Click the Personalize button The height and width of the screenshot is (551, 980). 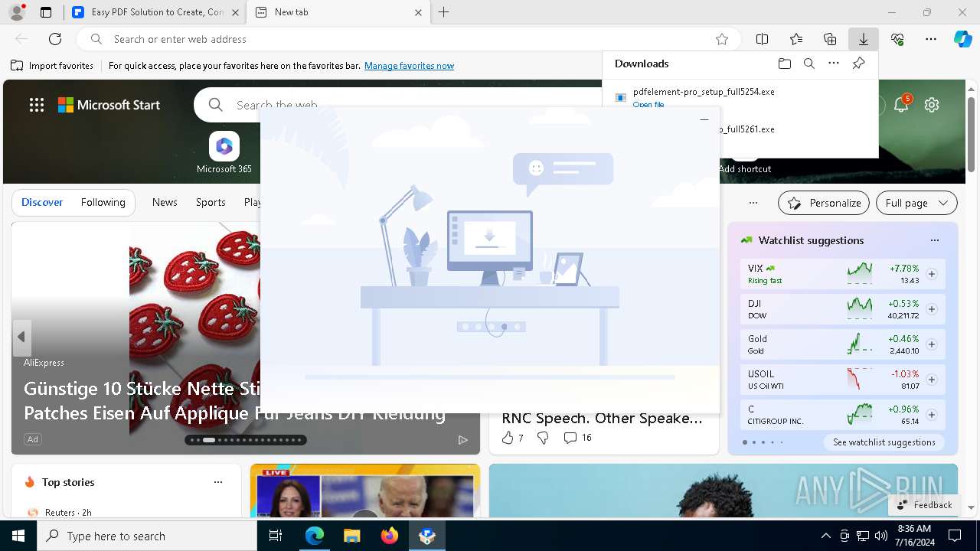coord(824,203)
